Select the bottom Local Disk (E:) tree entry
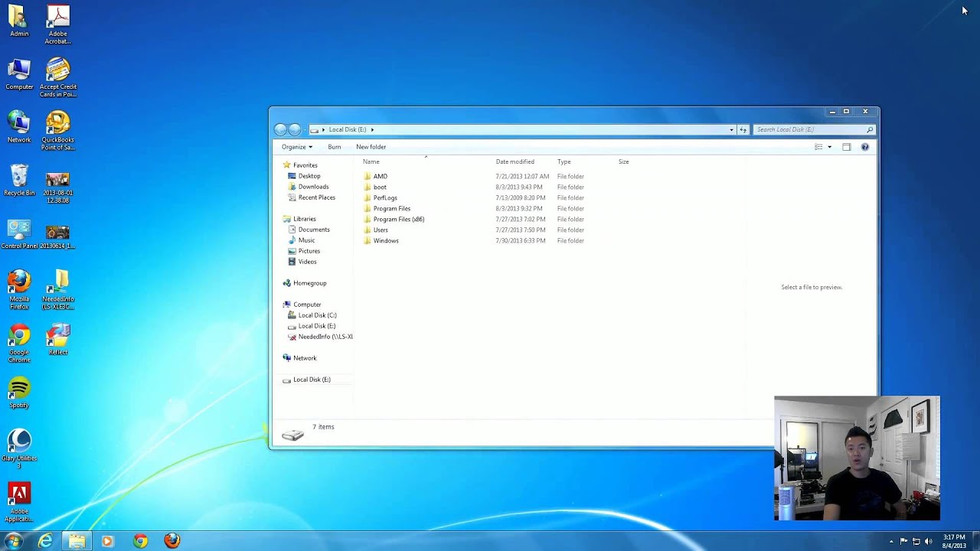This screenshot has height=551, width=980. click(x=312, y=380)
